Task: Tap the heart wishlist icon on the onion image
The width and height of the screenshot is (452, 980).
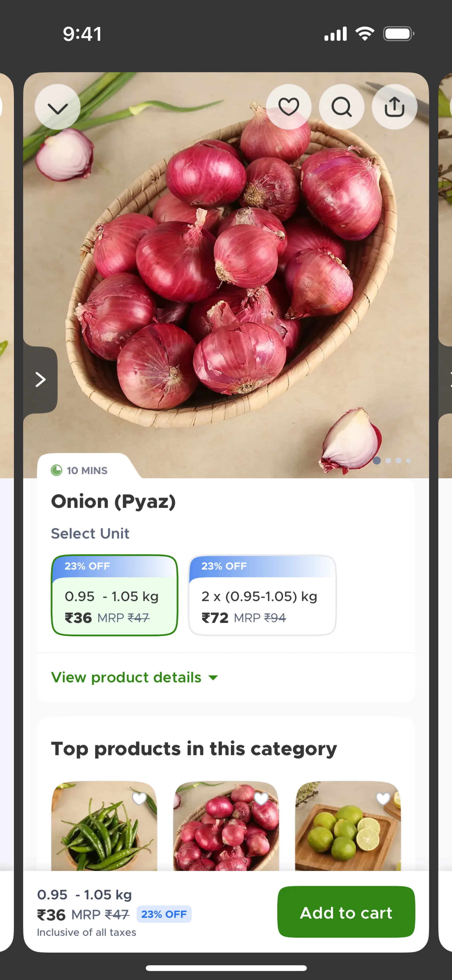Action: [288, 106]
